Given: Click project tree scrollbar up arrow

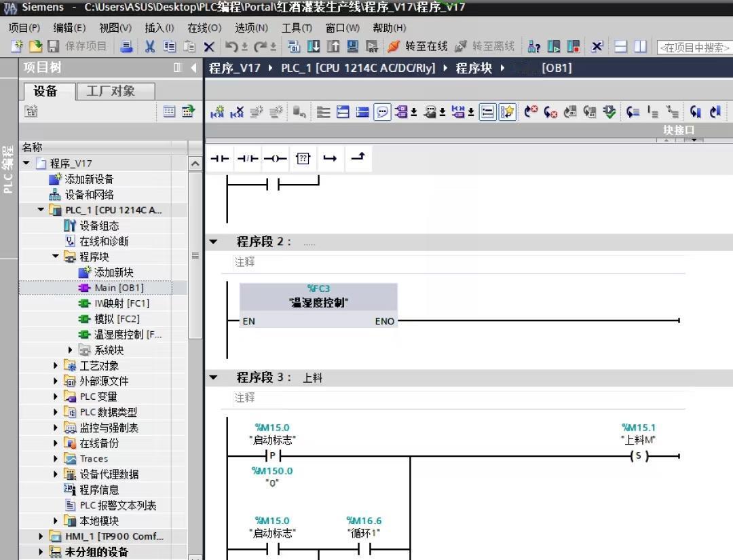Looking at the screenshot, I should pos(195,164).
